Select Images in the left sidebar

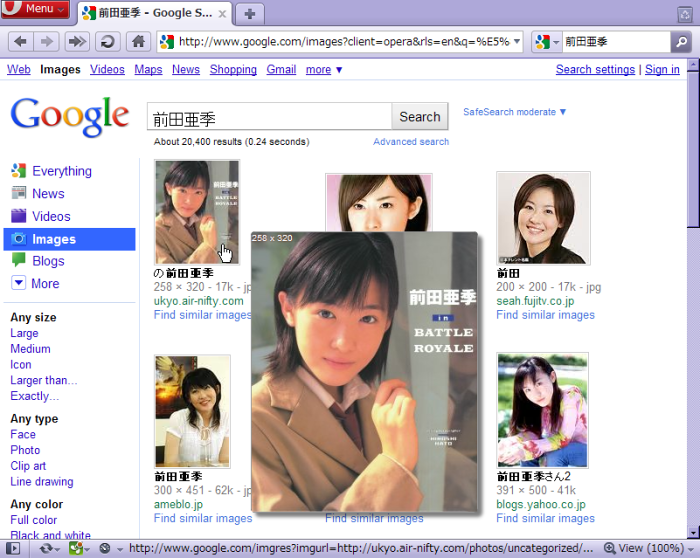point(69,239)
